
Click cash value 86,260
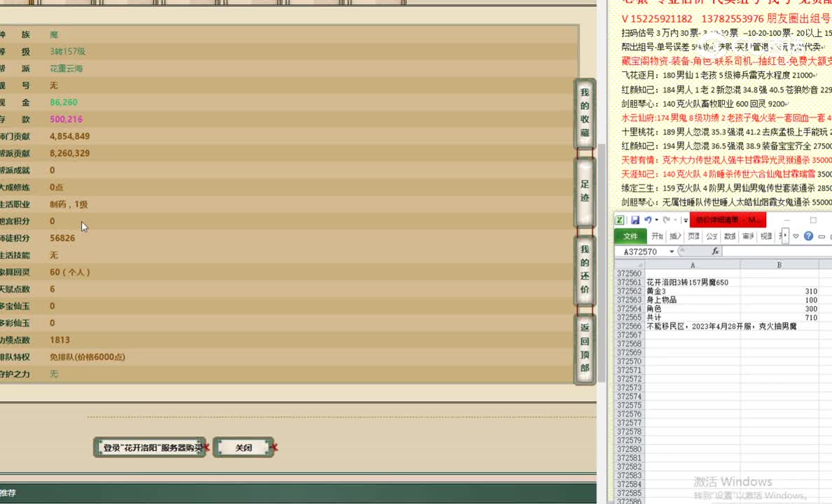[x=64, y=102]
